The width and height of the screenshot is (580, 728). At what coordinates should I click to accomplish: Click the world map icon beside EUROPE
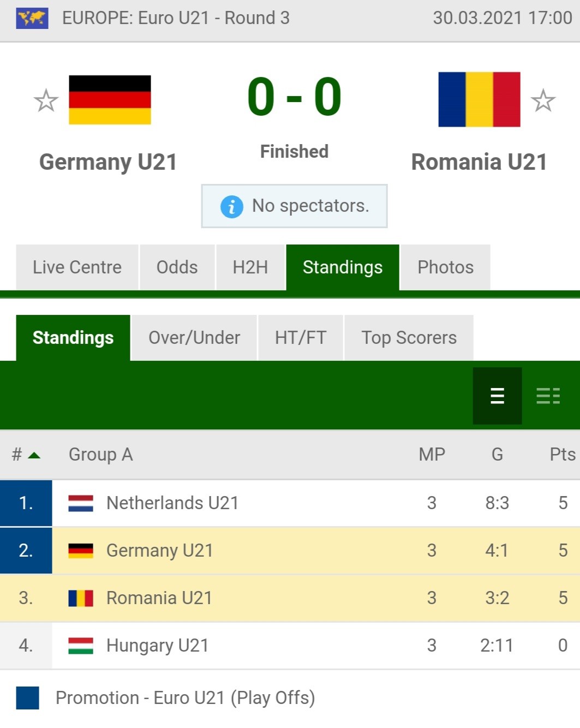pyautogui.click(x=32, y=18)
